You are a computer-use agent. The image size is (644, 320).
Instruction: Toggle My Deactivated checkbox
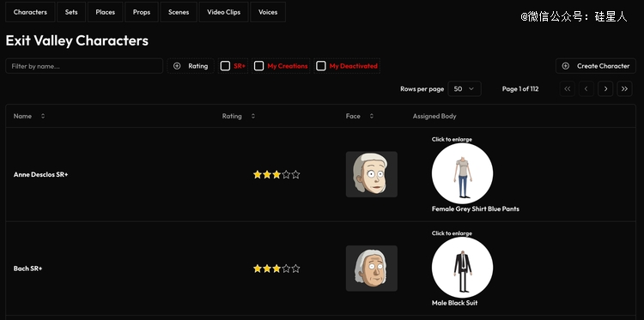point(321,66)
